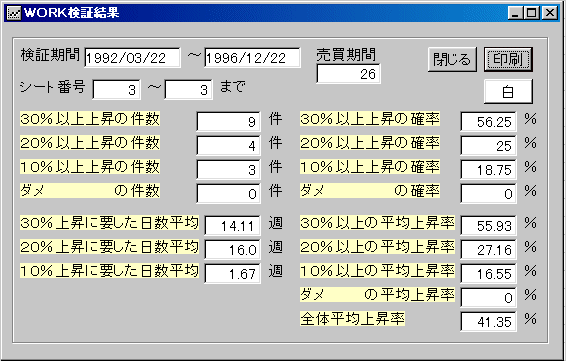
Task: Click 全体平均上昇率 value 41.35
Action: pos(488,321)
